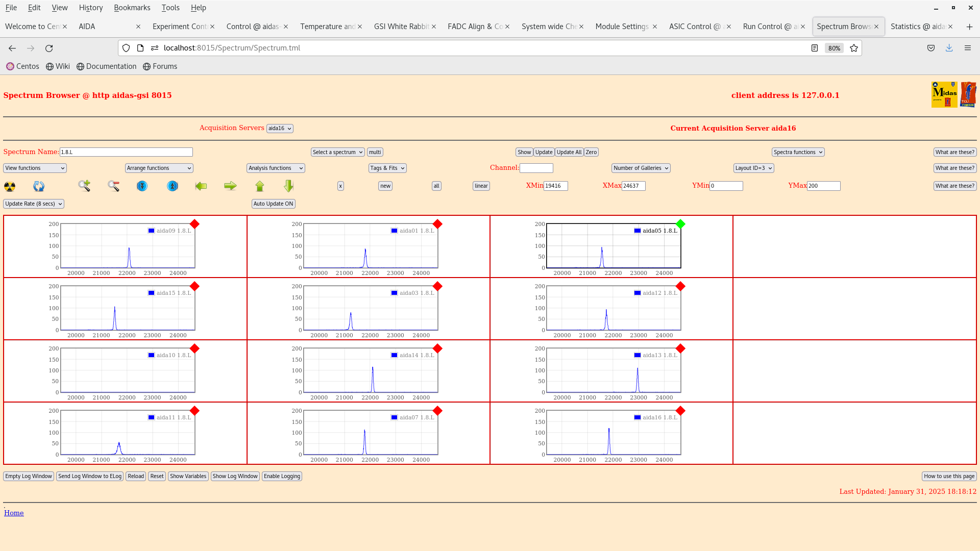Open the Bookmarks menu
Viewport: 980px width, 551px height.
point(132,8)
